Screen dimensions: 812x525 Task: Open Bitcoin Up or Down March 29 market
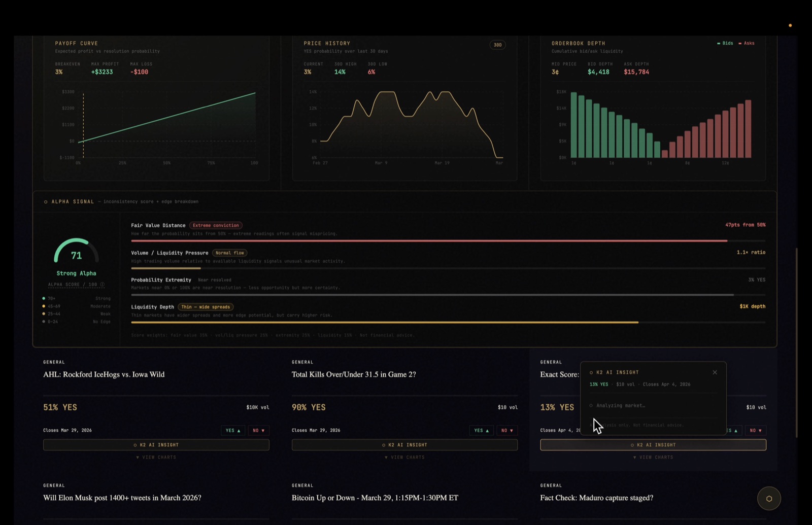[375, 498]
